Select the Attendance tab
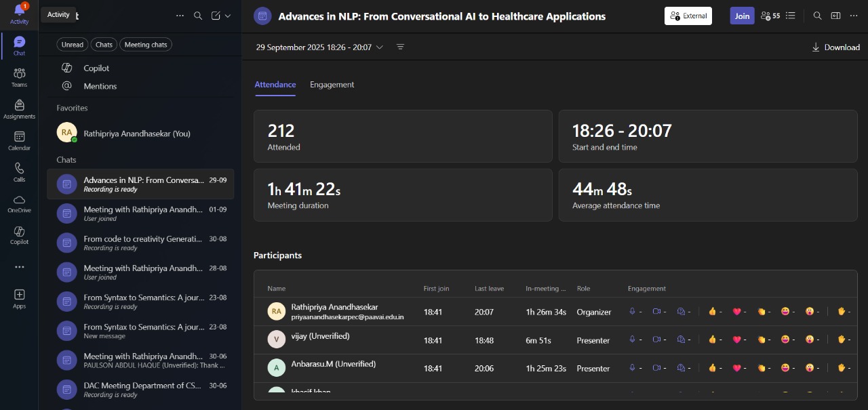The width and height of the screenshot is (868, 410). (275, 85)
